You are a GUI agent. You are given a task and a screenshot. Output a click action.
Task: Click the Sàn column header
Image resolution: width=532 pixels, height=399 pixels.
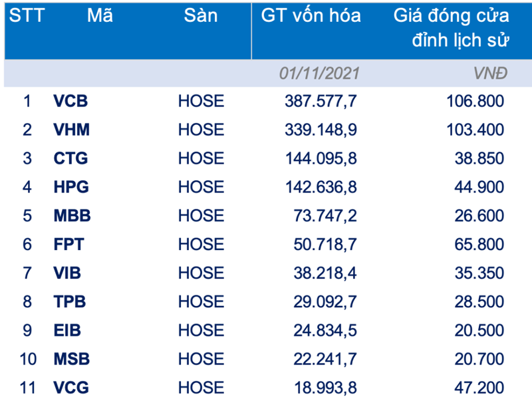[x=200, y=15]
